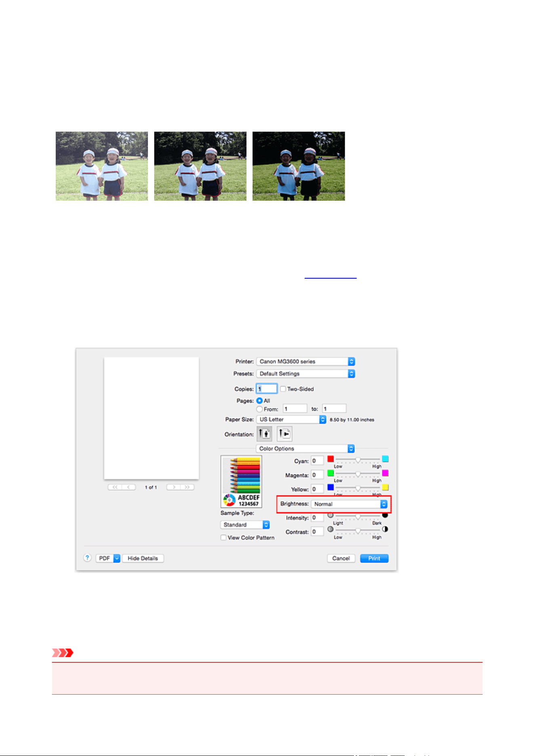Click the Intensity value field
The image size is (535, 756).
[x=317, y=517]
